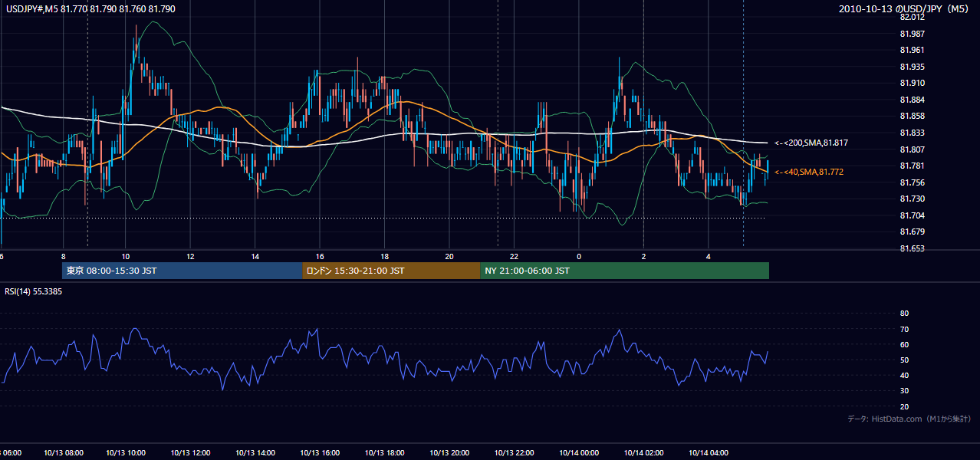The image size is (980, 460).
Task: Click hour label 0 under the price chart
Action: tap(579, 256)
